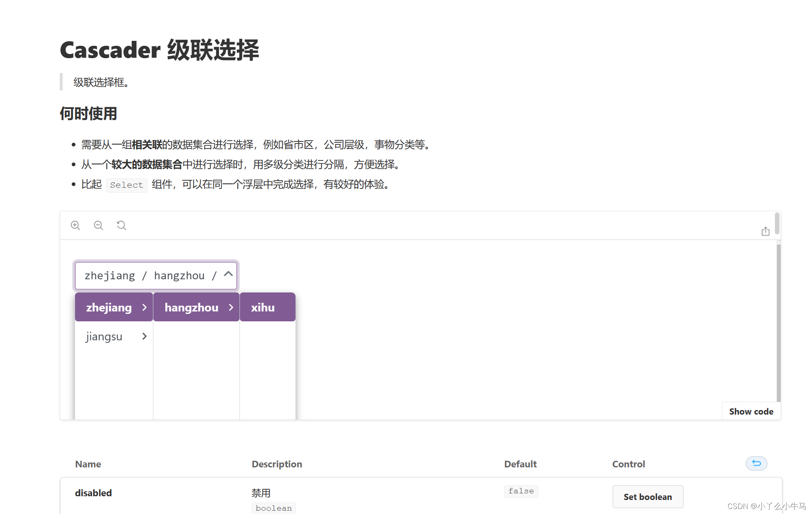Viewport: 812px width, 514px height.
Task: Choose xihu in the third column
Action: tap(268, 307)
